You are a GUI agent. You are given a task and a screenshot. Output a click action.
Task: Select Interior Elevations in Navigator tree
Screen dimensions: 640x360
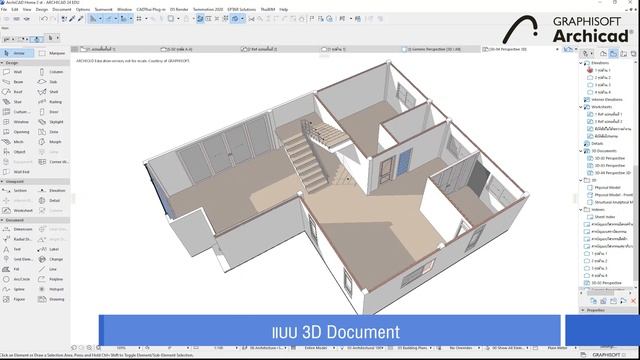coord(607,100)
